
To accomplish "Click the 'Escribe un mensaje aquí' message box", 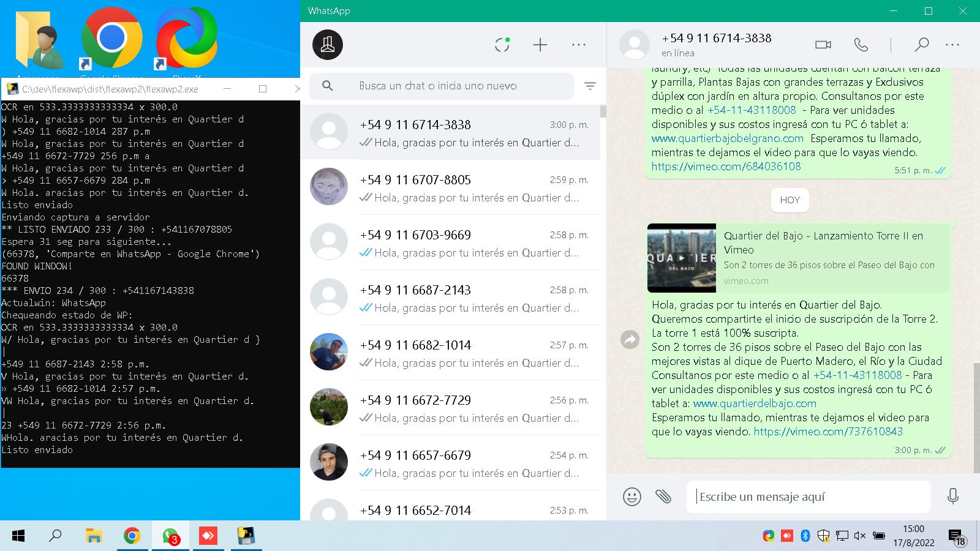I will [809, 497].
